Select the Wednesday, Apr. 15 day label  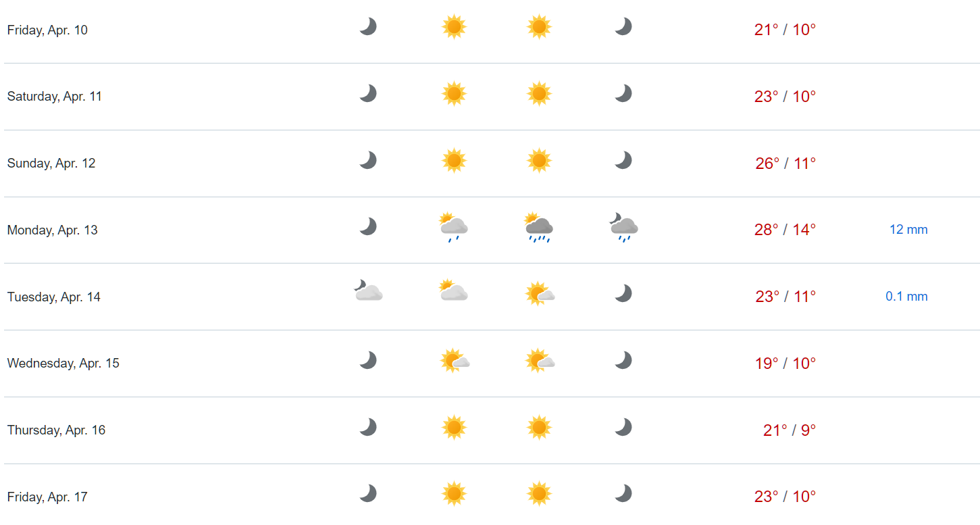pos(63,364)
